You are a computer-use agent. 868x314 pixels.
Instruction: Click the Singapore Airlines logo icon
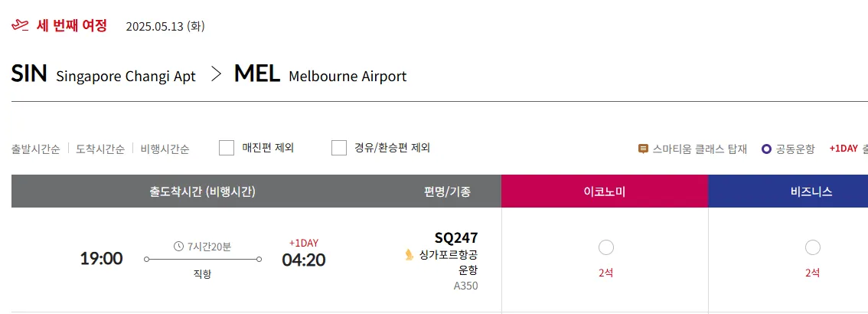coord(409,254)
